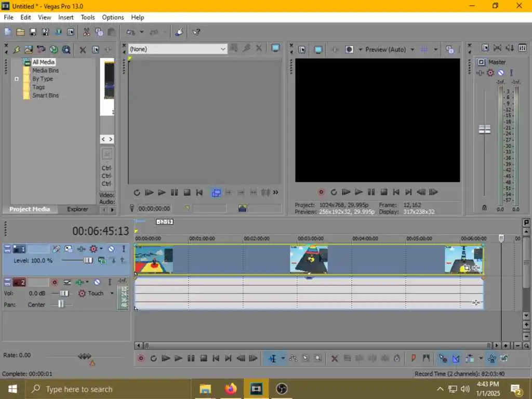Open Firefox from Windows taskbar
The image size is (532, 399).
click(231, 389)
